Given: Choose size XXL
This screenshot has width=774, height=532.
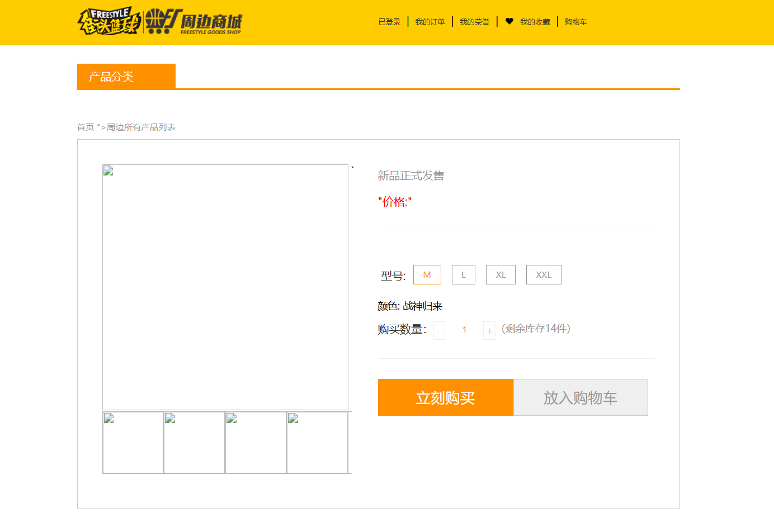Looking at the screenshot, I should 544,275.
